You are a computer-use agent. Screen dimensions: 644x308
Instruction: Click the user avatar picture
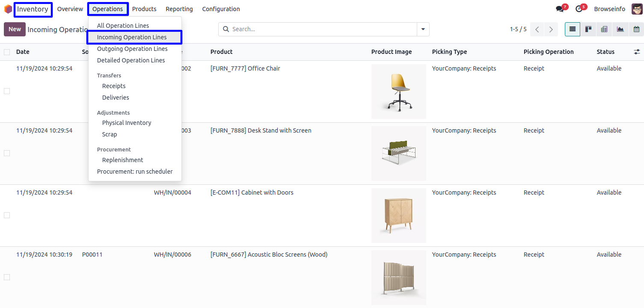[637, 9]
